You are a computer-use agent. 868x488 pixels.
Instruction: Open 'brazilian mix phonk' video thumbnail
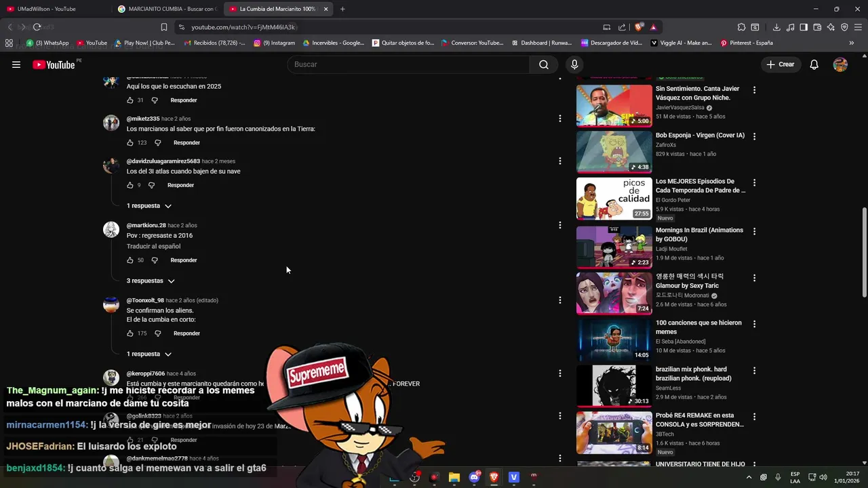click(614, 386)
